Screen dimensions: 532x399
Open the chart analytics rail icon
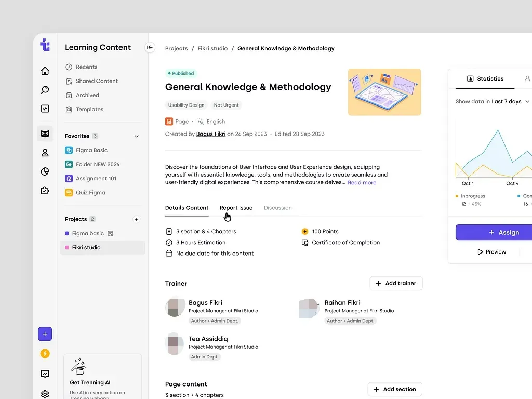(x=45, y=109)
